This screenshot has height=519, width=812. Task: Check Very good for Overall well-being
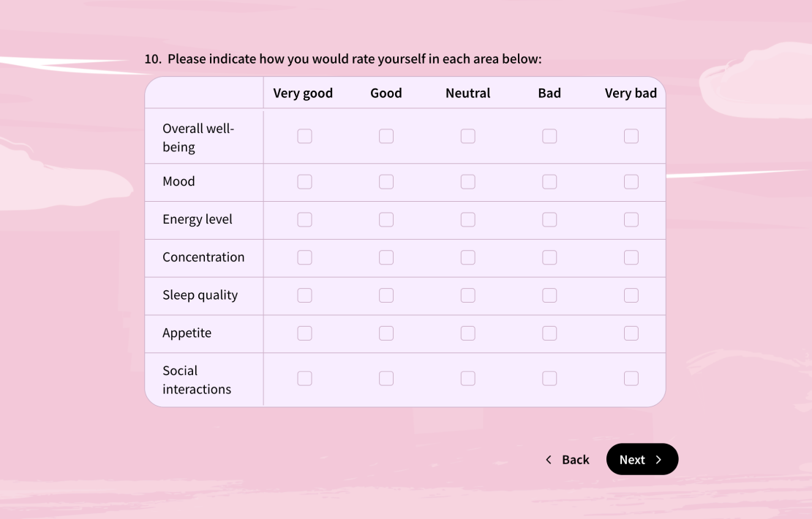pos(304,136)
